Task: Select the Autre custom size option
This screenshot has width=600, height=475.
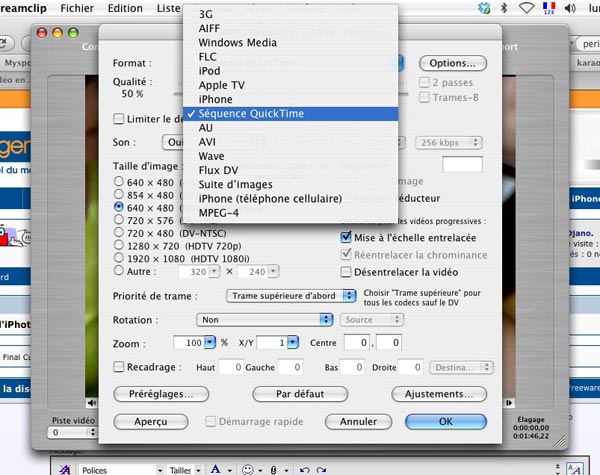Action: tap(119, 270)
